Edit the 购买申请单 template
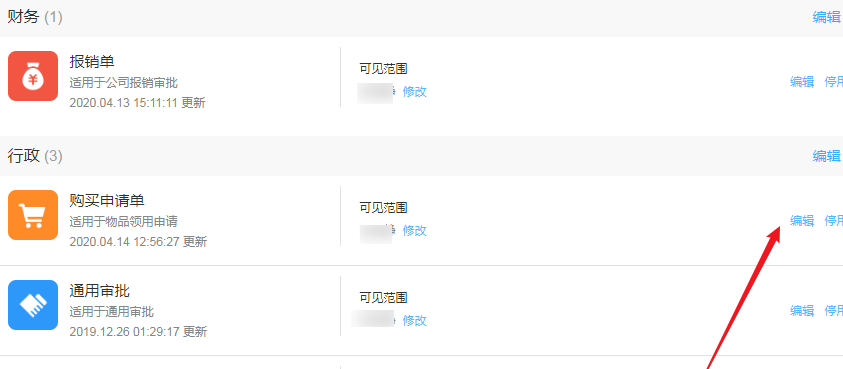 pos(802,221)
